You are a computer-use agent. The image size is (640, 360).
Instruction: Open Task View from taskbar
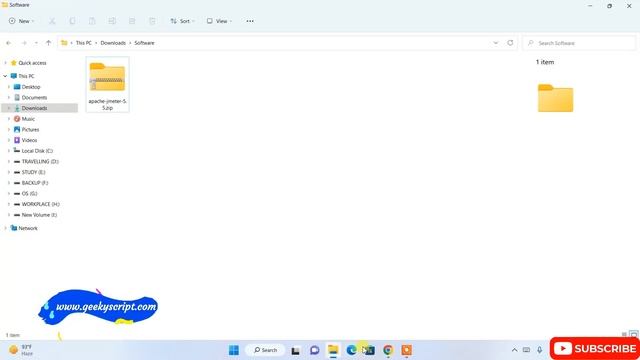pos(296,350)
